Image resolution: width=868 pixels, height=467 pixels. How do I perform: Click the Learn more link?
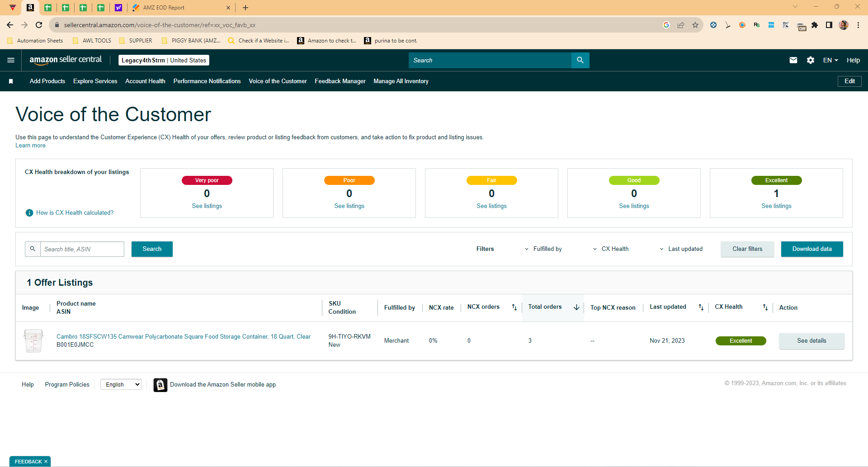tap(30, 146)
